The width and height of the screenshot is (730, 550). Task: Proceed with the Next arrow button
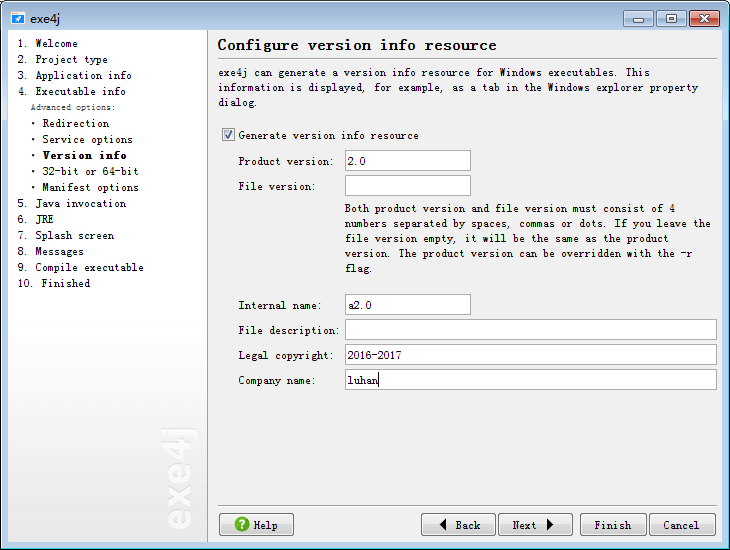pos(534,525)
